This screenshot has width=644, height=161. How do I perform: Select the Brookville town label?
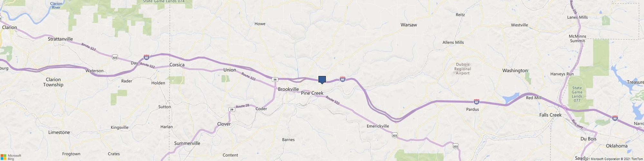coord(288,89)
